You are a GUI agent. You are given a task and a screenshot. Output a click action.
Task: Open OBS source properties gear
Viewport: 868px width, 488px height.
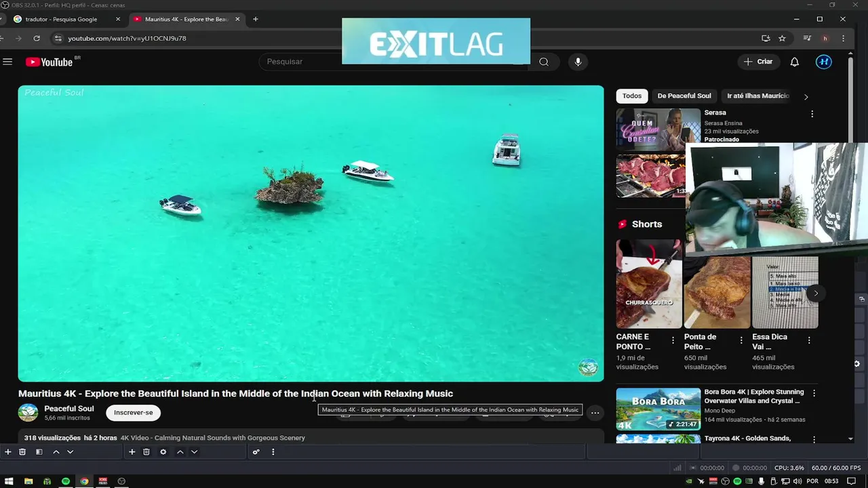[163, 452]
